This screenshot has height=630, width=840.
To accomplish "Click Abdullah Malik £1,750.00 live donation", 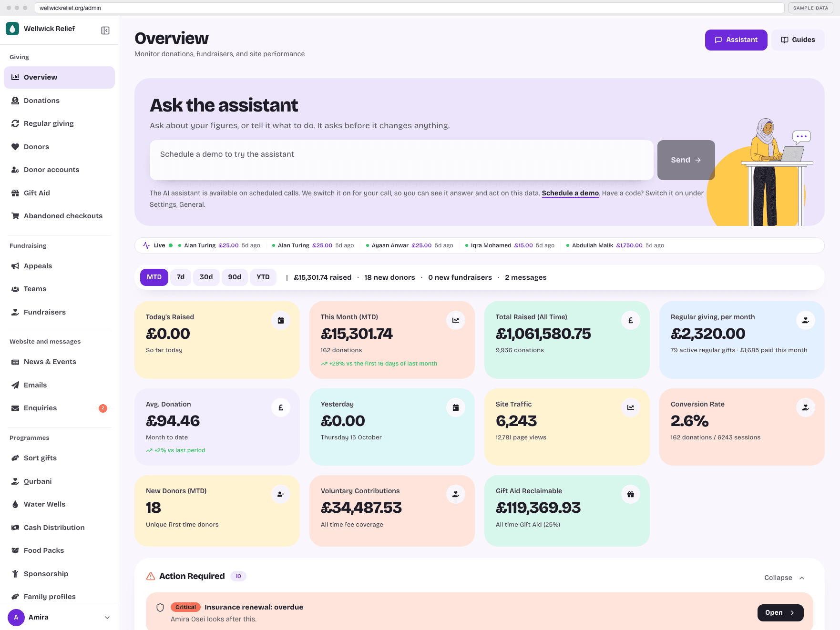I will coord(615,245).
